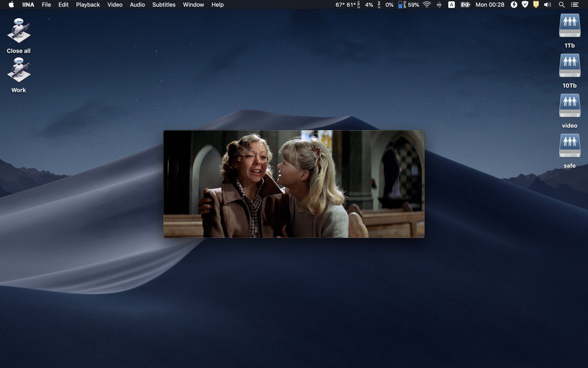588x368 pixels.
Task: Open the Wi-Fi status menu
Action: 427,5
